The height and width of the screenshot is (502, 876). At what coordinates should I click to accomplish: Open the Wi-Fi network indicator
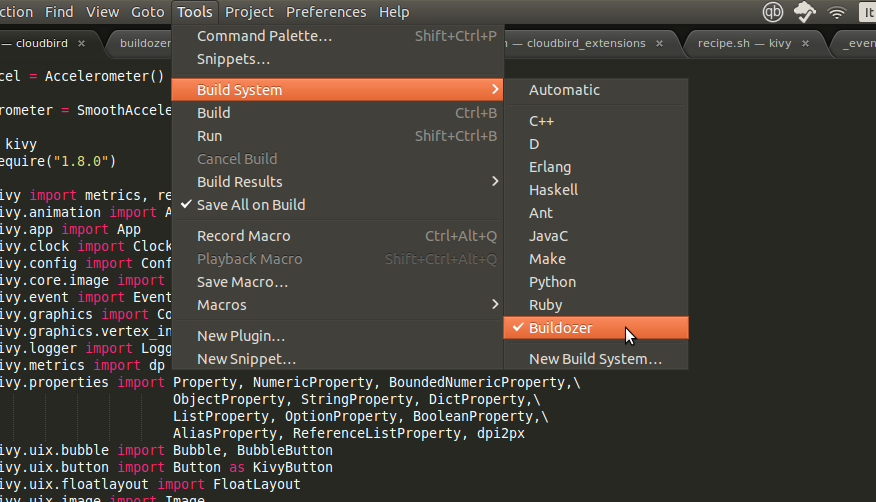(836, 12)
